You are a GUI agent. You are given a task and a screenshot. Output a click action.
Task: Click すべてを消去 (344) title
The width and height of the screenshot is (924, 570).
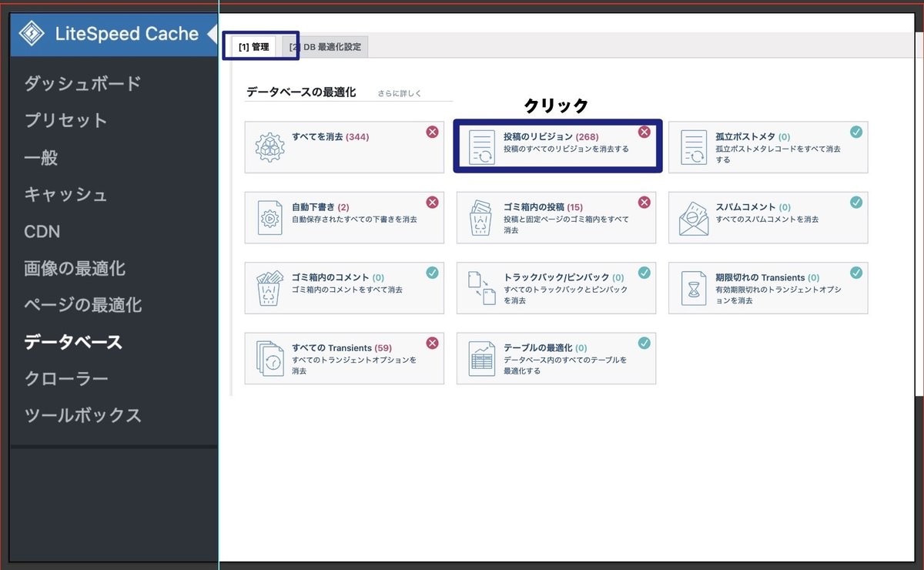click(330, 137)
